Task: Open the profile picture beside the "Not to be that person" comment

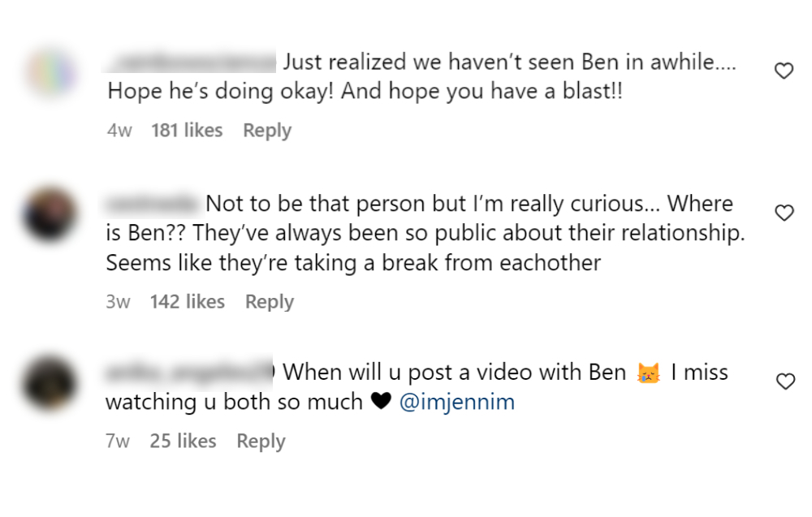Action: [x=50, y=213]
